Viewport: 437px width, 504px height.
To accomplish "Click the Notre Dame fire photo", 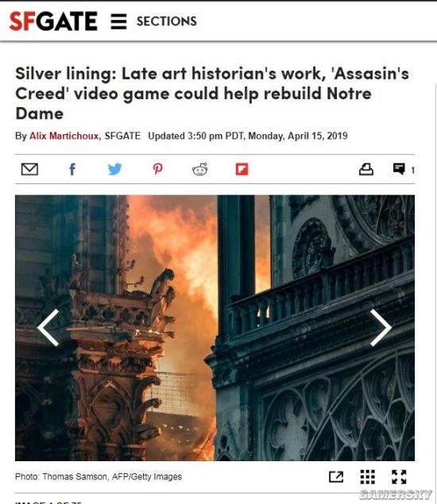I will pyautogui.click(x=215, y=328).
